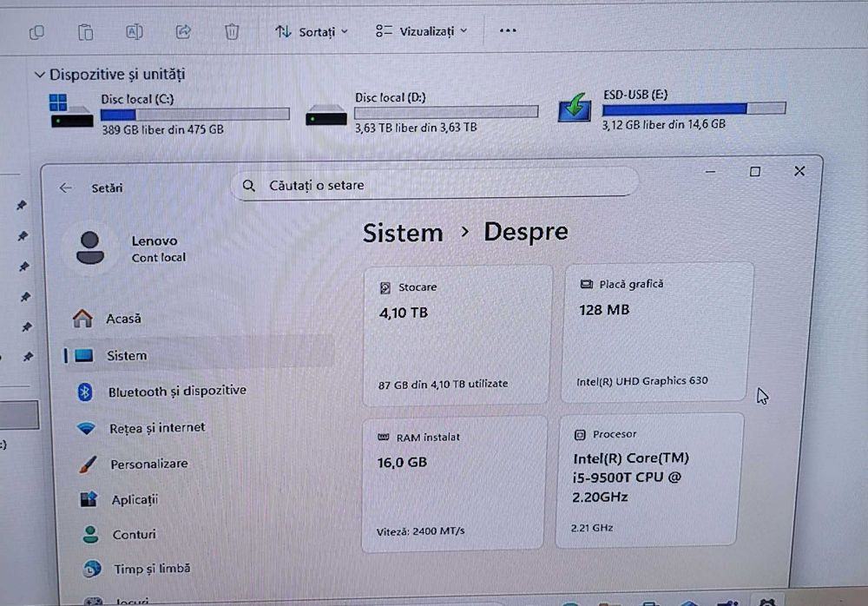Click the search magnifier icon in Settings
Screen dimensions: 868x606
pyautogui.click(x=249, y=186)
